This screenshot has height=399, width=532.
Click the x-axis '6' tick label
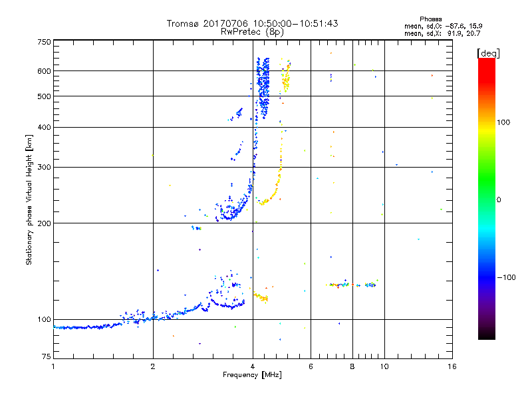point(311,366)
